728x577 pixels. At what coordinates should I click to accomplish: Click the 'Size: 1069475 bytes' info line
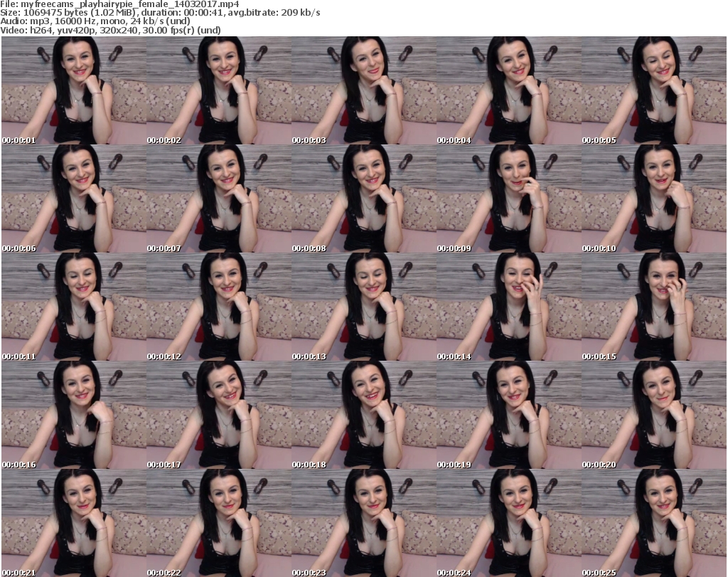[160, 13]
